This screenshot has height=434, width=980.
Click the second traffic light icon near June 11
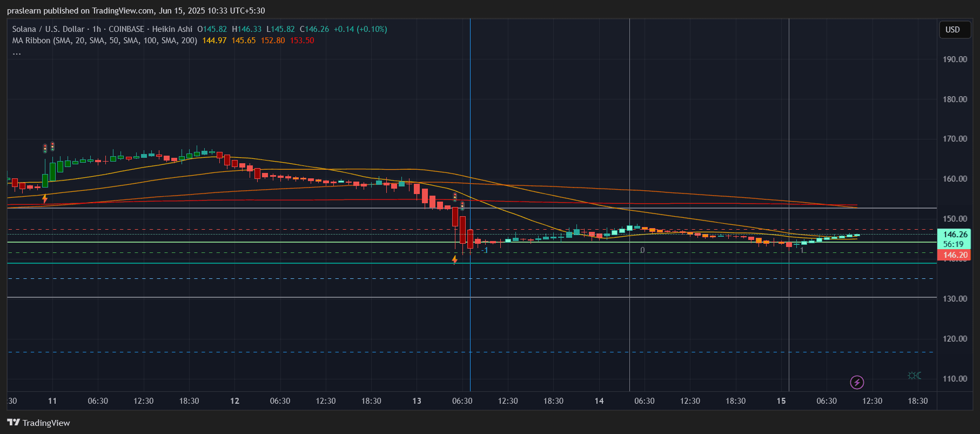click(x=52, y=146)
